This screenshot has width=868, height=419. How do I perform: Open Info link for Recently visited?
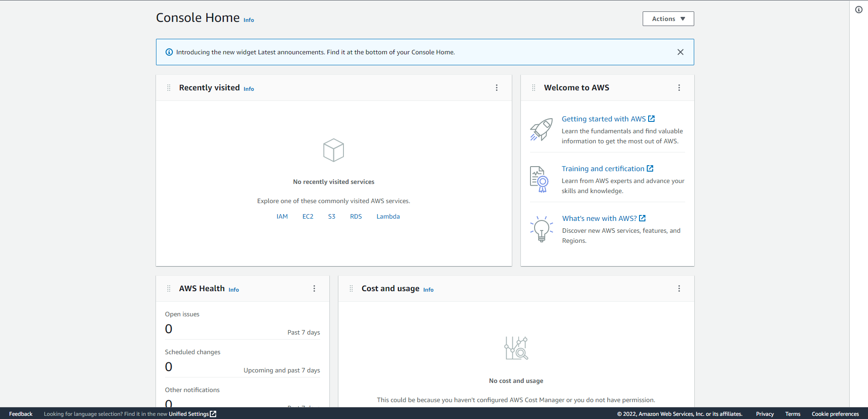tap(249, 89)
